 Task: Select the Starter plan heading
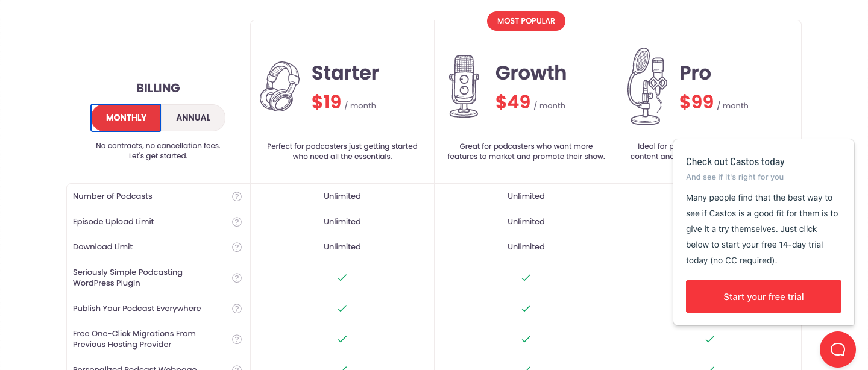point(345,73)
